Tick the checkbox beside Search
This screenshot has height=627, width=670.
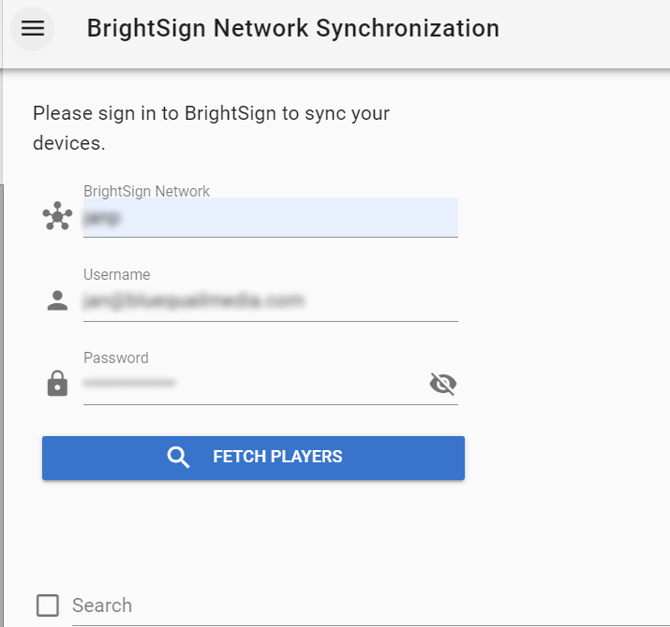(x=48, y=605)
